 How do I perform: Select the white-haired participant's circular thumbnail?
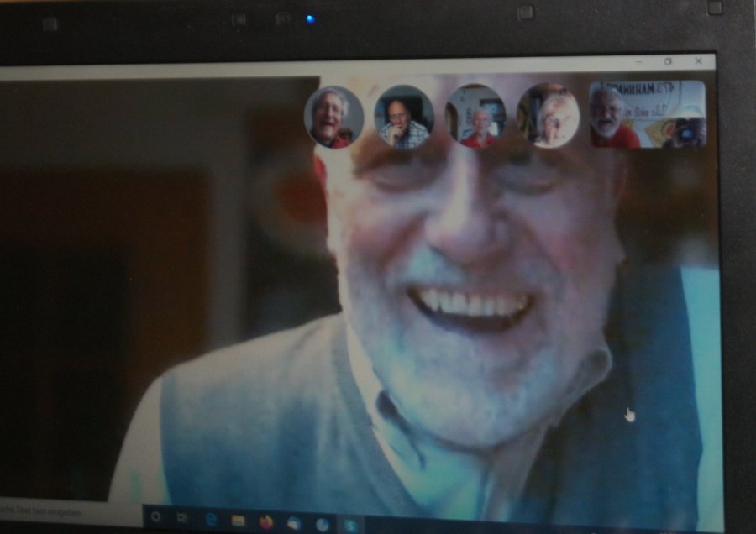(548, 116)
